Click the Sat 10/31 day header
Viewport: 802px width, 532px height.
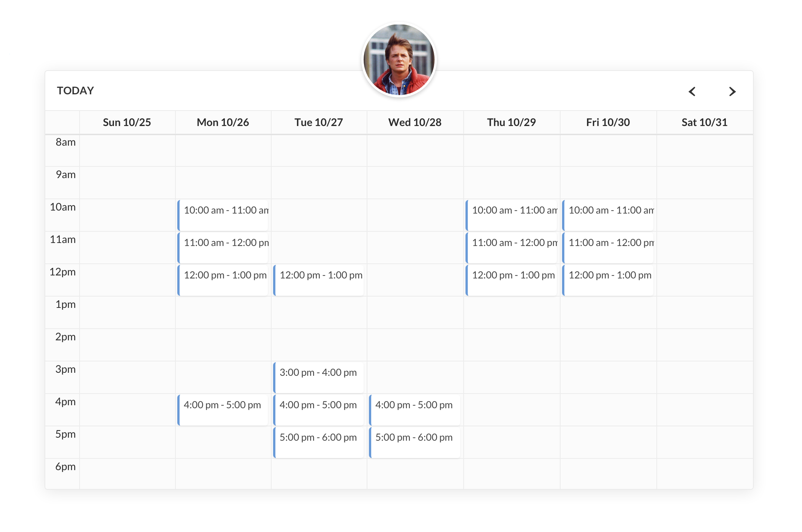(x=704, y=122)
